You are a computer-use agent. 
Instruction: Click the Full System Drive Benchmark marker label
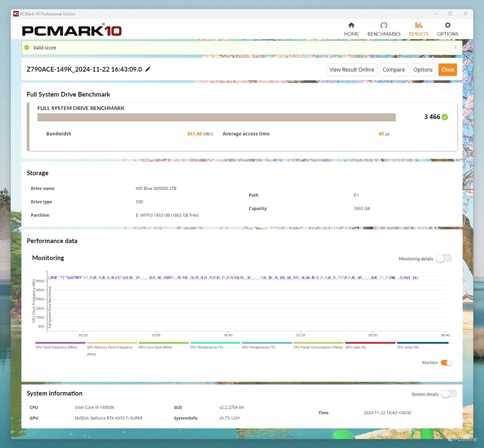(x=50, y=307)
